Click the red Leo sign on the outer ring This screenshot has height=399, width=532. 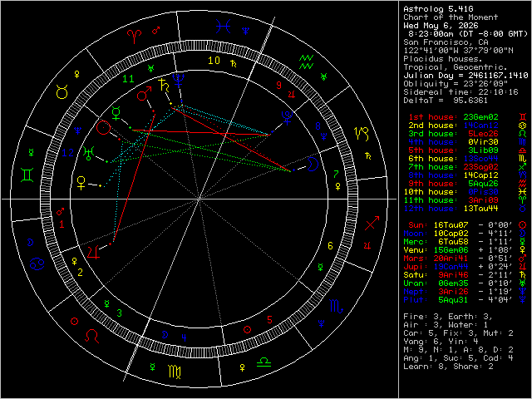point(91,336)
